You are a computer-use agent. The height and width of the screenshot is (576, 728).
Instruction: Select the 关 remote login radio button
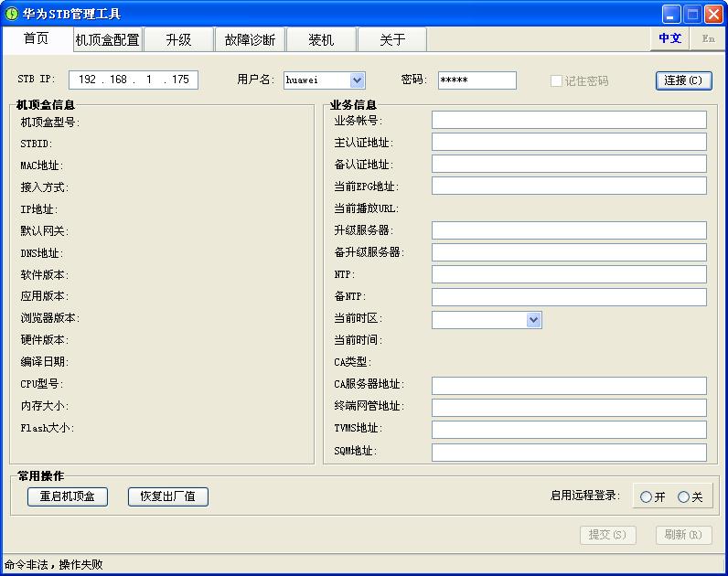(x=683, y=496)
